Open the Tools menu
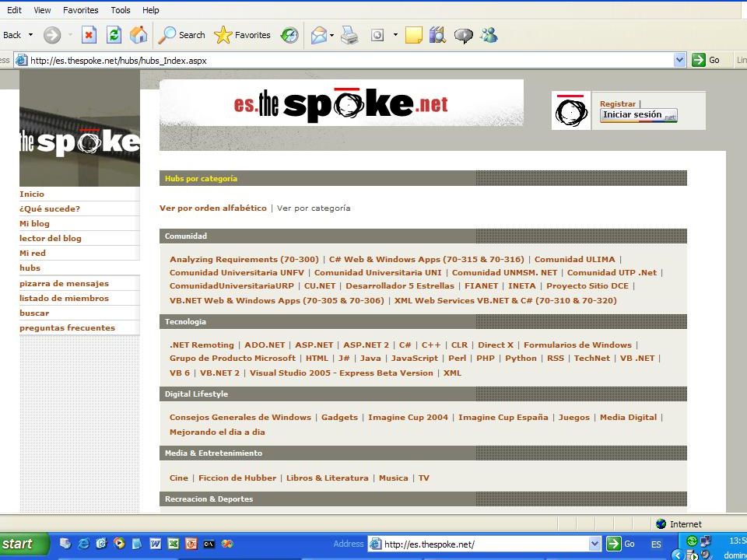The width and height of the screenshot is (747, 560). [121, 10]
